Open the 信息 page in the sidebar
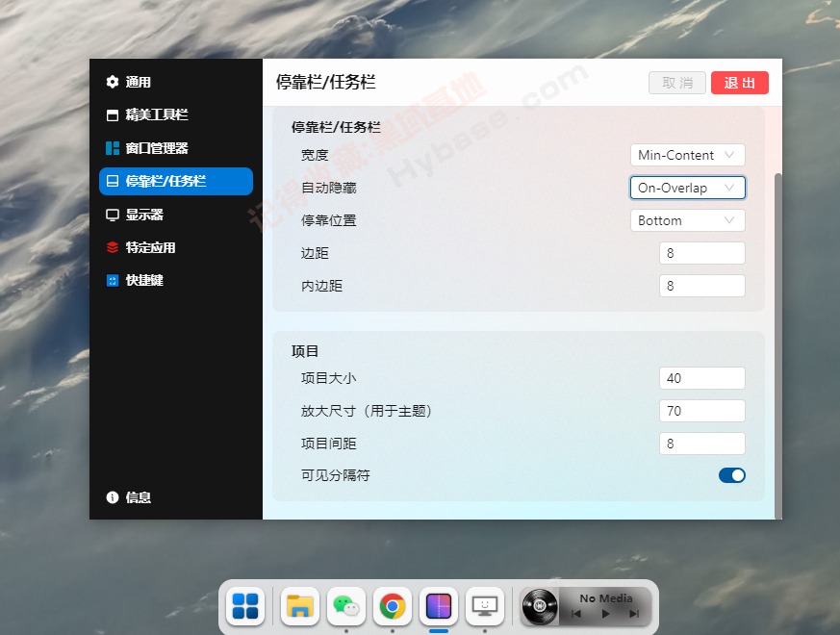This screenshot has height=635, width=840. [x=176, y=497]
